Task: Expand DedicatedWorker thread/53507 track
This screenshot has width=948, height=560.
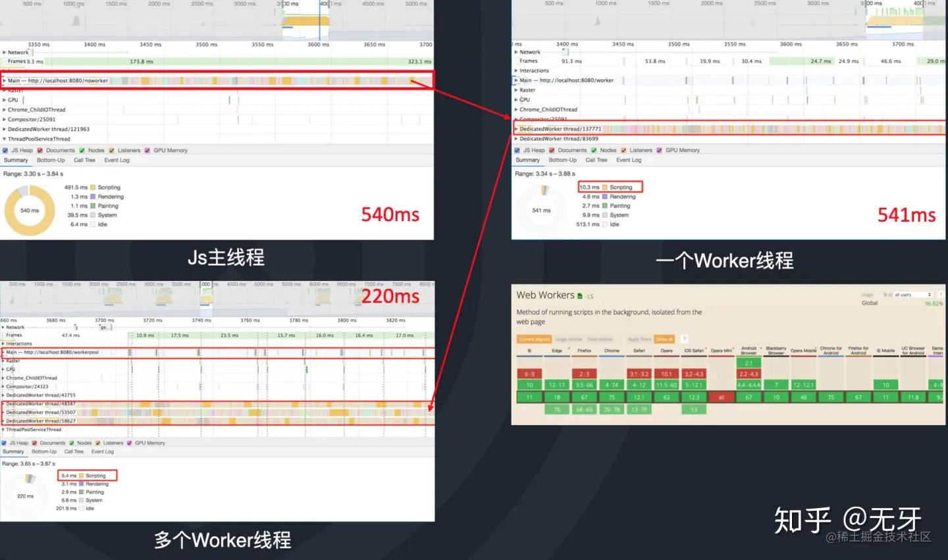Action: 3,413
